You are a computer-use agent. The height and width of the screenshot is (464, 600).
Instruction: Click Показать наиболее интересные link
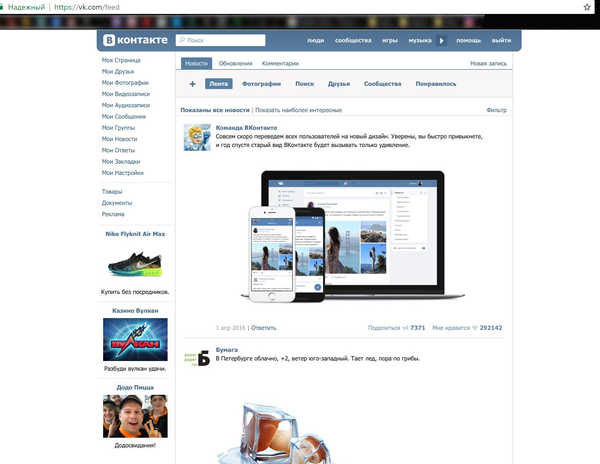[x=298, y=110]
